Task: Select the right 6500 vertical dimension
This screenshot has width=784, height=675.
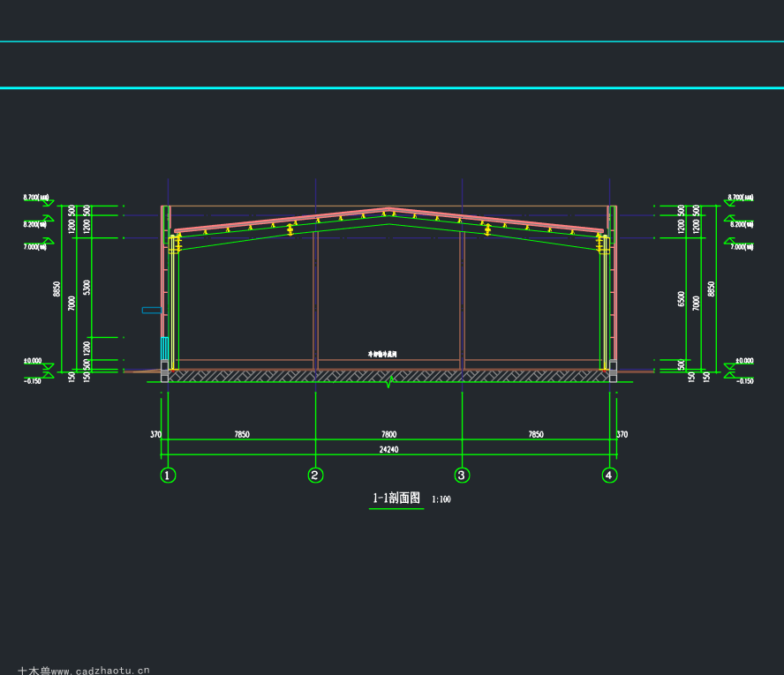Action: pos(681,299)
